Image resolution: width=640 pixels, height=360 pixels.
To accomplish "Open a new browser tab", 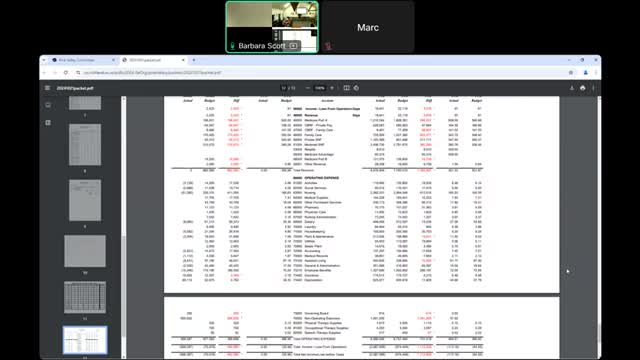I will 194,60.
